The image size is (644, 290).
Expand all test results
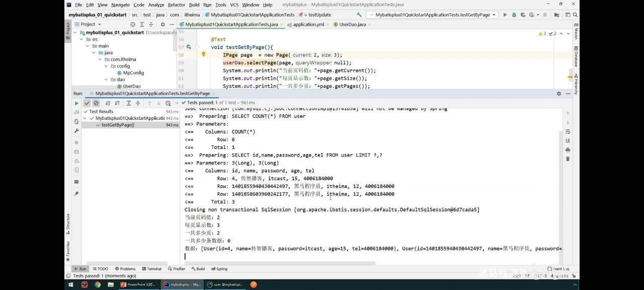129,103
